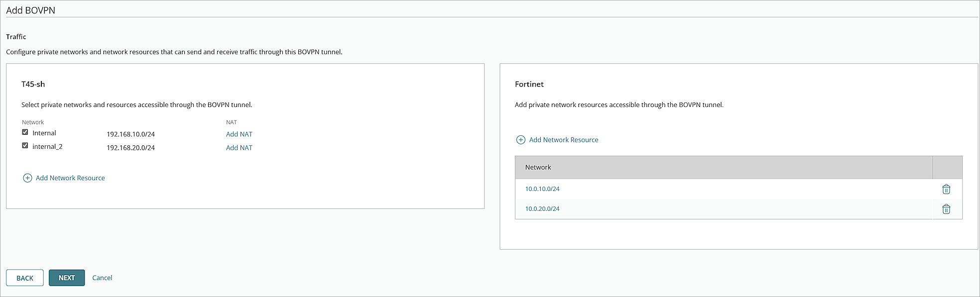This screenshot has height=297, width=980.
Task: Click the Add BOVPN page title
Action: [x=30, y=10]
